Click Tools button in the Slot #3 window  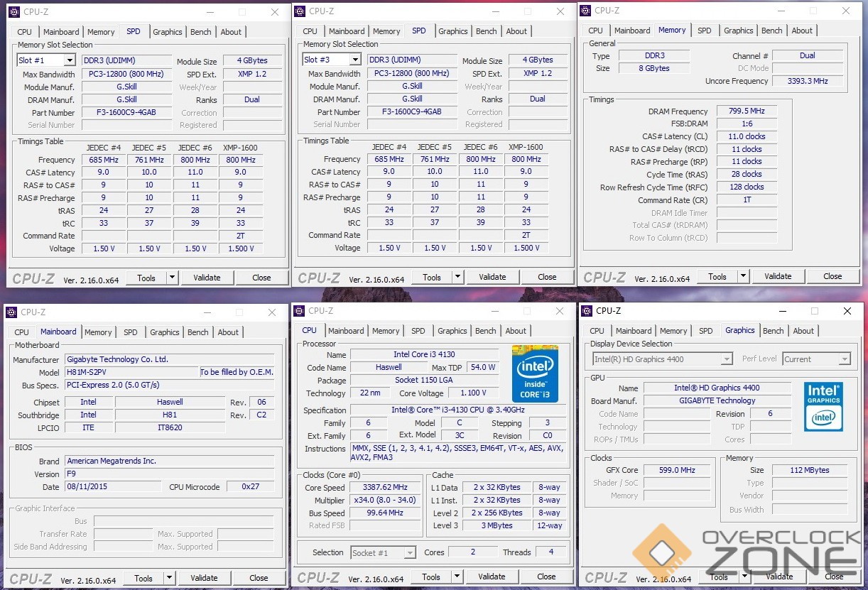(432, 277)
